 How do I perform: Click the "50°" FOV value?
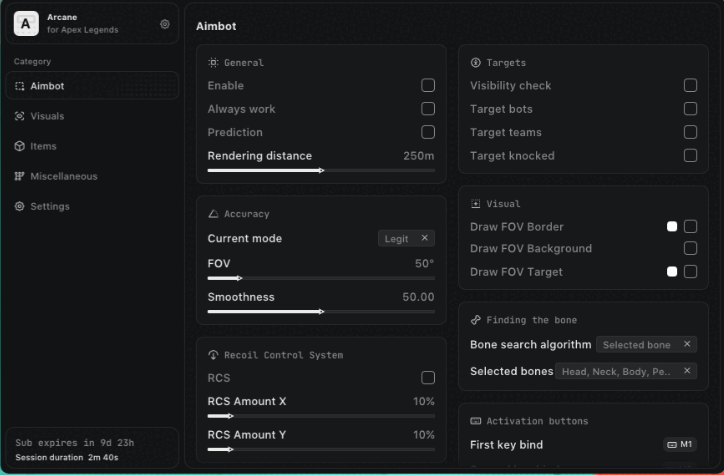click(424, 263)
